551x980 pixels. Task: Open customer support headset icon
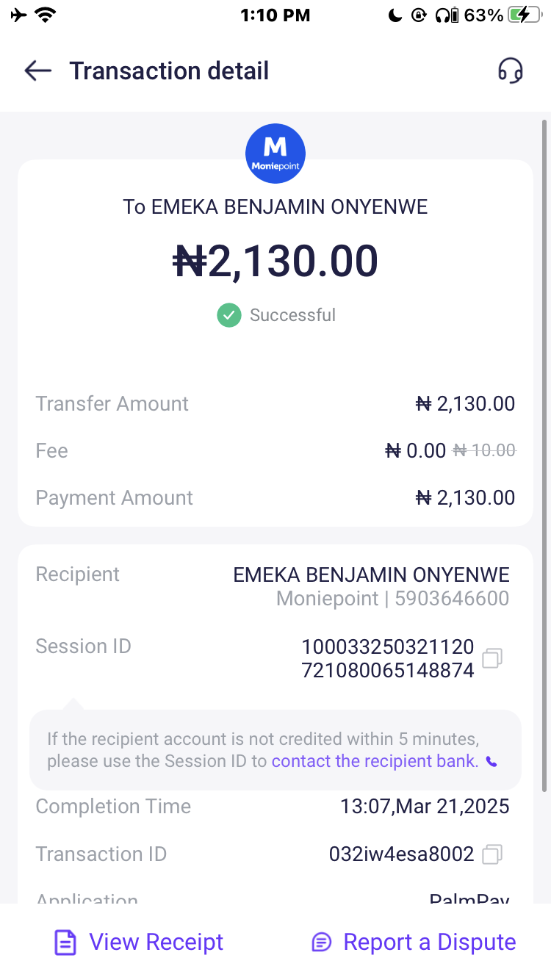pyautogui.click(x=511, y=71)
